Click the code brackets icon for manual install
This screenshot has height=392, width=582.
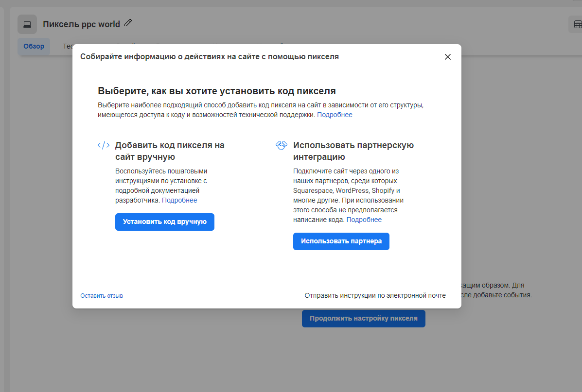[104, 145]
